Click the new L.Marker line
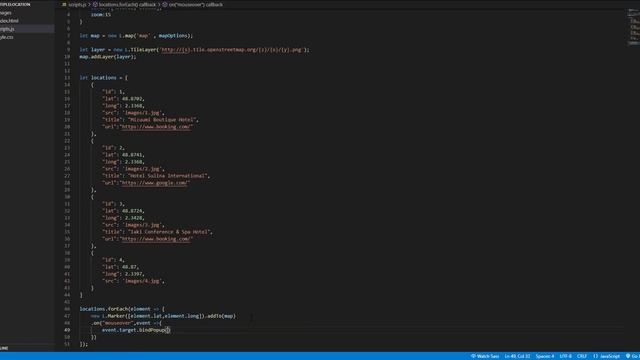The height and width of the screenshot is (360, 640). pyautogui.click(x=163, y=316)
